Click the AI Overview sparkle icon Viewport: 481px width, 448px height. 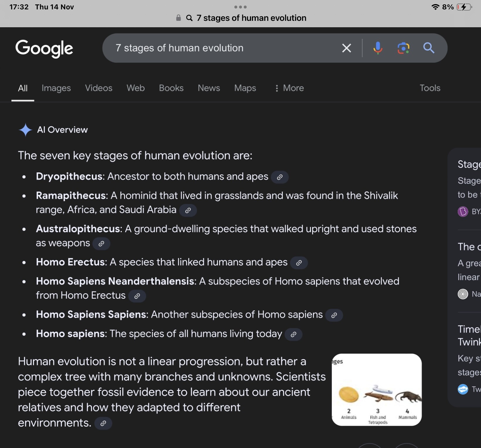[26, 130]
